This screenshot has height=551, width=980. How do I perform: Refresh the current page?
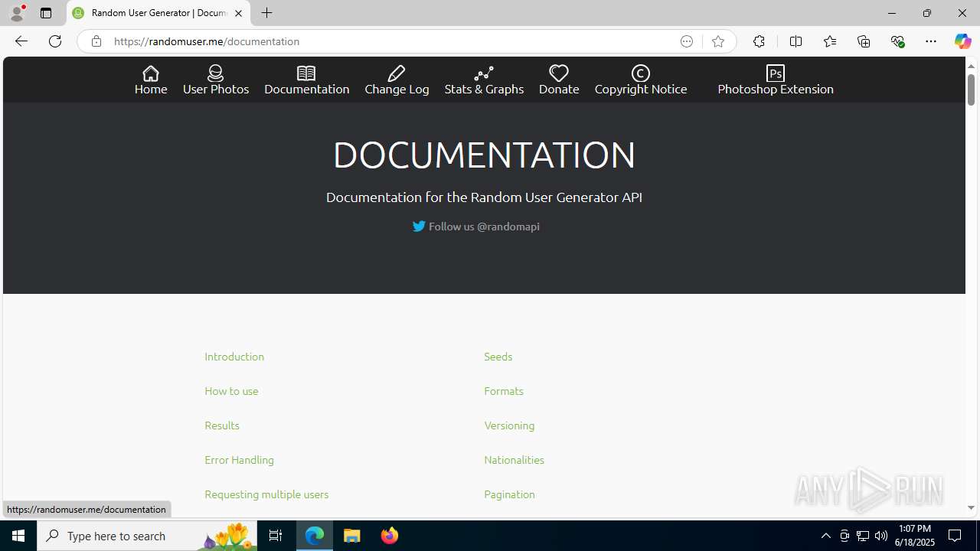pyautogui.click(x=55, y=41)
